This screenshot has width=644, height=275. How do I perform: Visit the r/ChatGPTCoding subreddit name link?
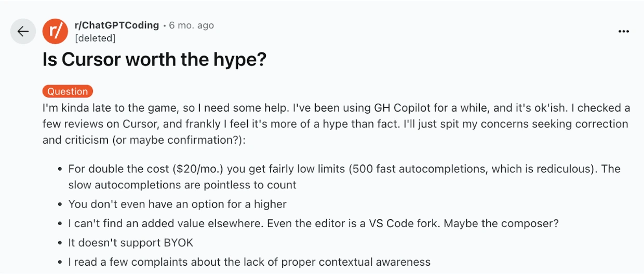coord(117,25)
